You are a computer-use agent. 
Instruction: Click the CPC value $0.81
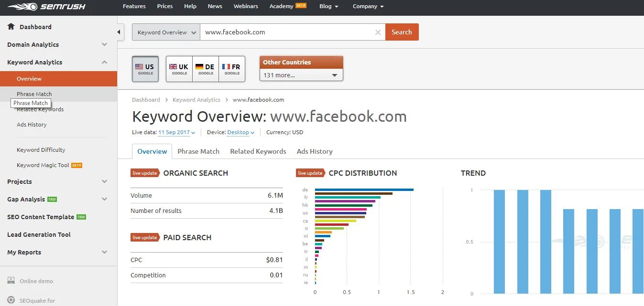click(x=274, y=260)
